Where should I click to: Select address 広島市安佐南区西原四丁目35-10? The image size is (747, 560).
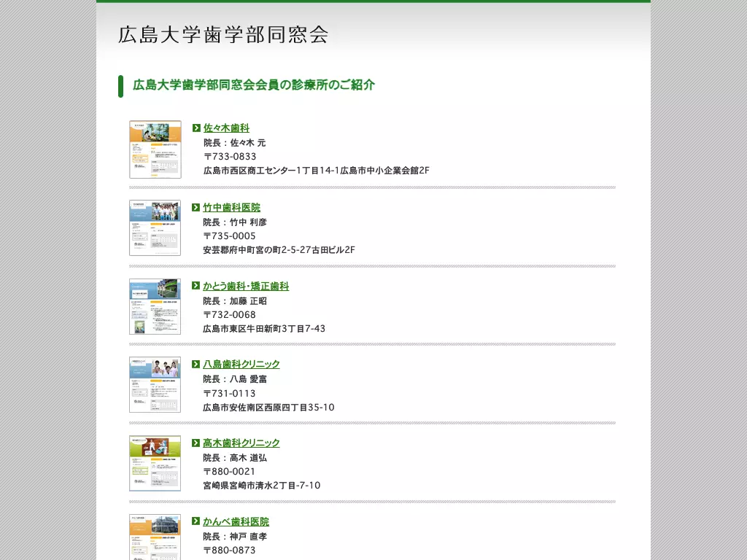click(268, 408)
